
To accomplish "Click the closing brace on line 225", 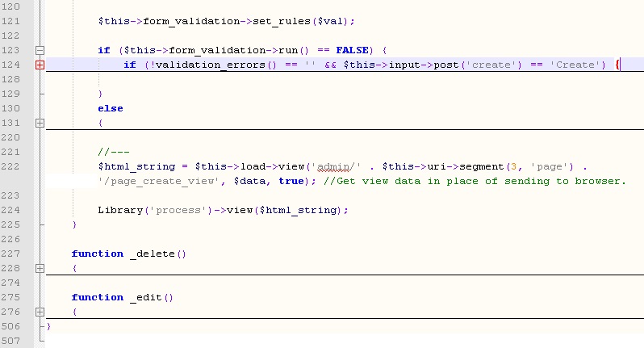I will [x=74, y=224].
